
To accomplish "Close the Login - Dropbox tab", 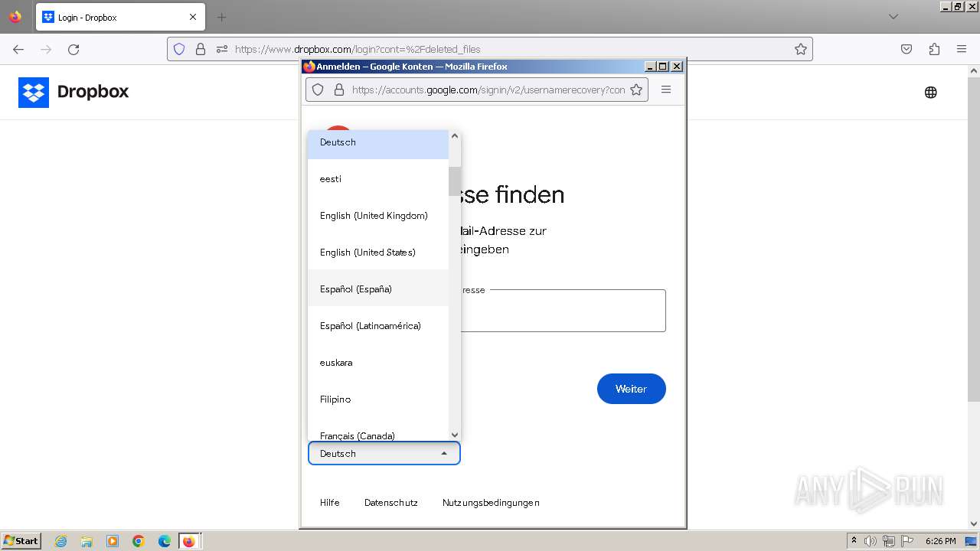I will tap(193, 17).
